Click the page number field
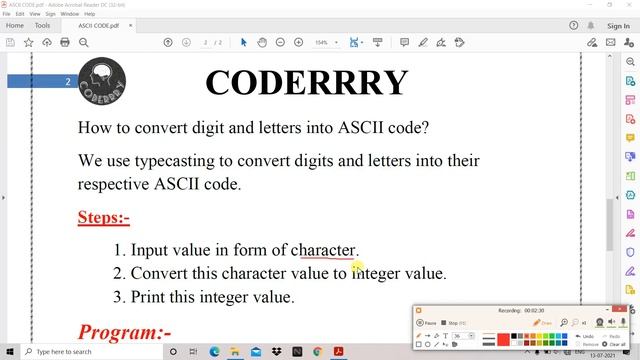The width and height of the screenshot is (640, 360). click(x=206, y=42)
